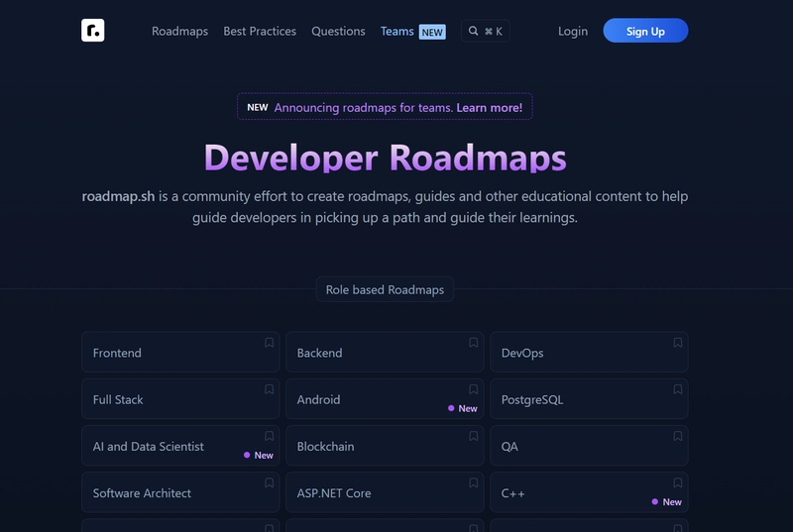Open the AI and Data Scientist card

point(180,446)
